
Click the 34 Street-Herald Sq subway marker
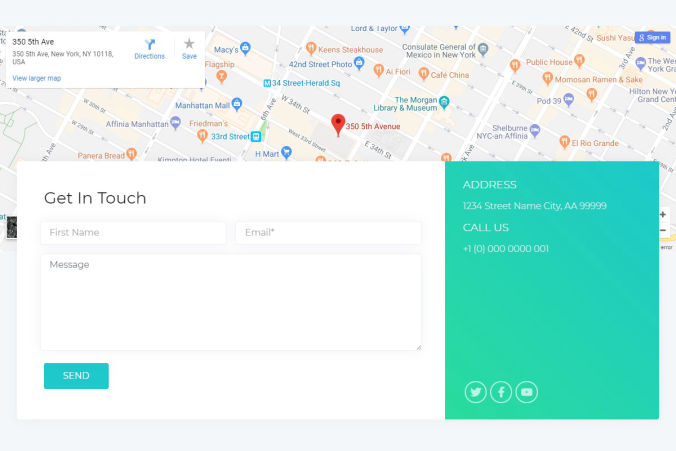click(x=269, y=83)
